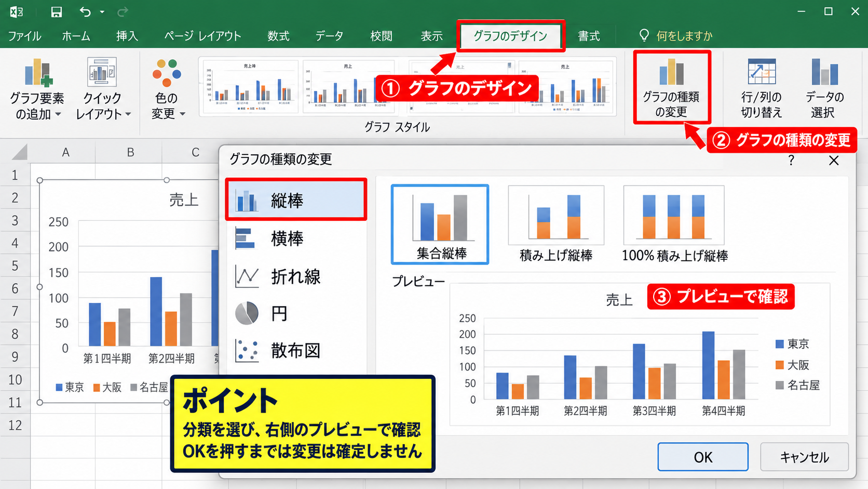Switch to the 挿入 tab
The image size is (868, 489).
tap(127, 36)
